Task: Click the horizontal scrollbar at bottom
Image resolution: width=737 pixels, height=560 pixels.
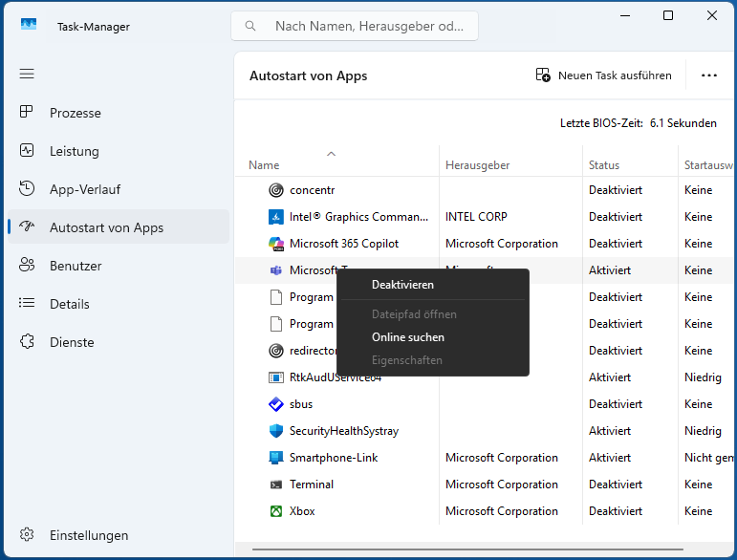Action: (x=467, y=549)
